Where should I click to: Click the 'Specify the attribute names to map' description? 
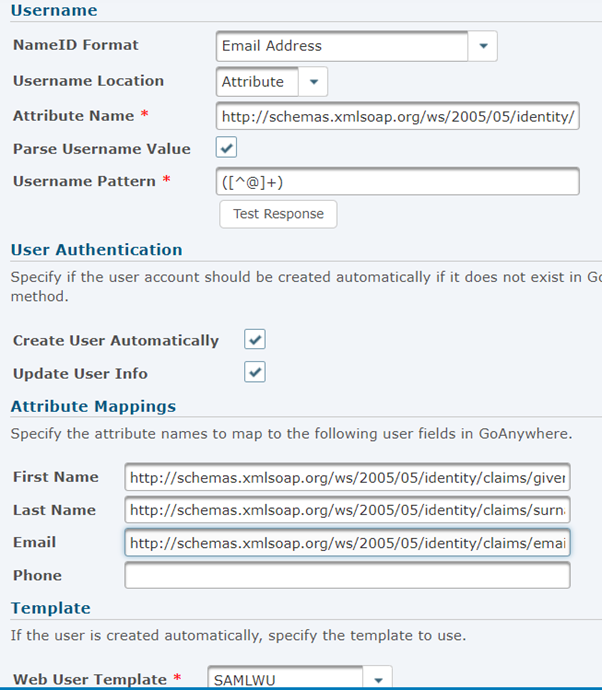pyautogui.click(x=291, y=434)
